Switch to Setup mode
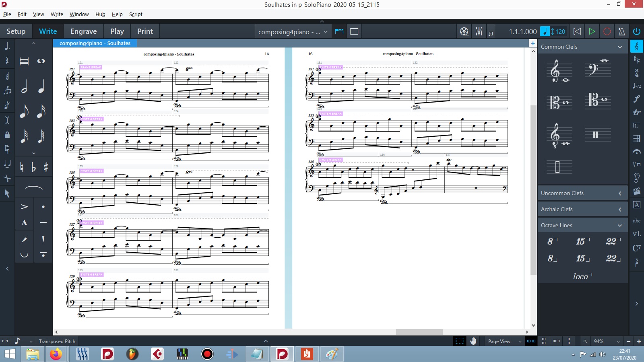644x362 pixels. click(16, 31)
